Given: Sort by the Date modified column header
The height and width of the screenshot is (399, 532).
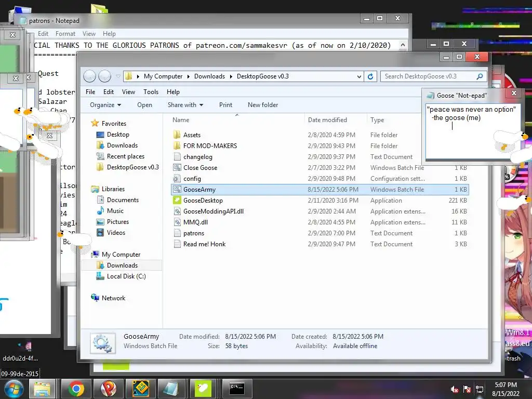Looking at the screenshot, I should tap(336, 120).
